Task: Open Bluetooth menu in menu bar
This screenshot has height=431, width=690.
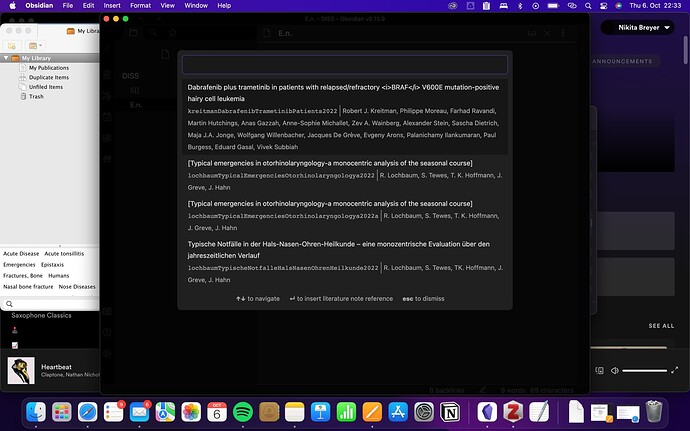Action: tap(520, 6)
